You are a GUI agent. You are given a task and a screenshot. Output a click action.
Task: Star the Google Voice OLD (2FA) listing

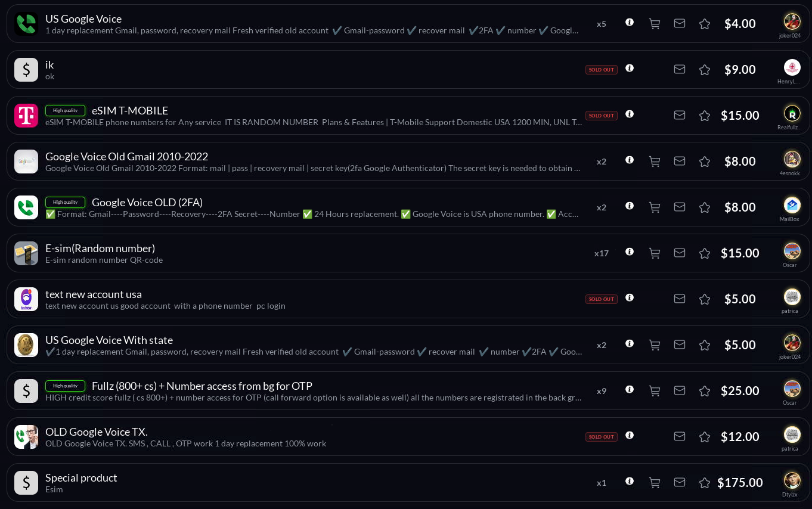tap(705, 207)
